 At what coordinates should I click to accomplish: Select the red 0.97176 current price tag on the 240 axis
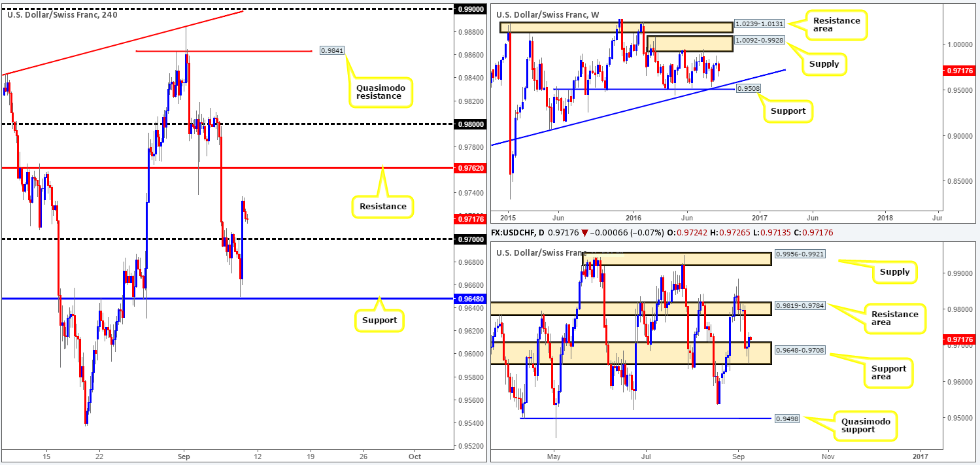pyautogui.click(x=471, y=218)
